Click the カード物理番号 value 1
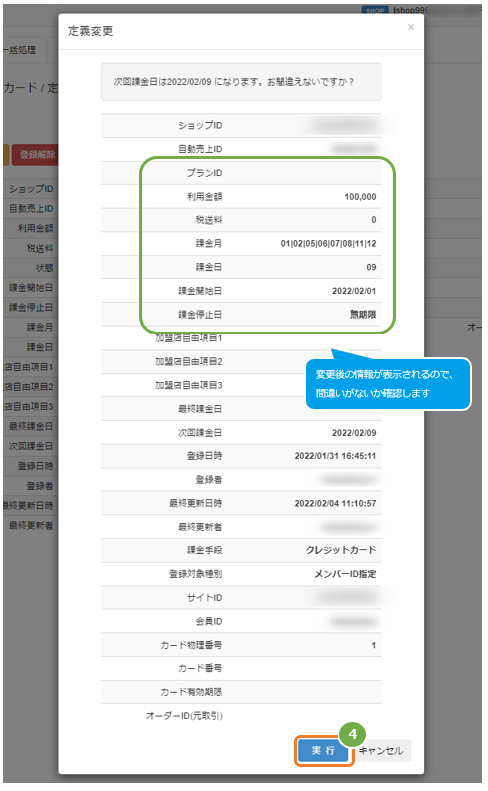488x791 pixels. [374, 645]
